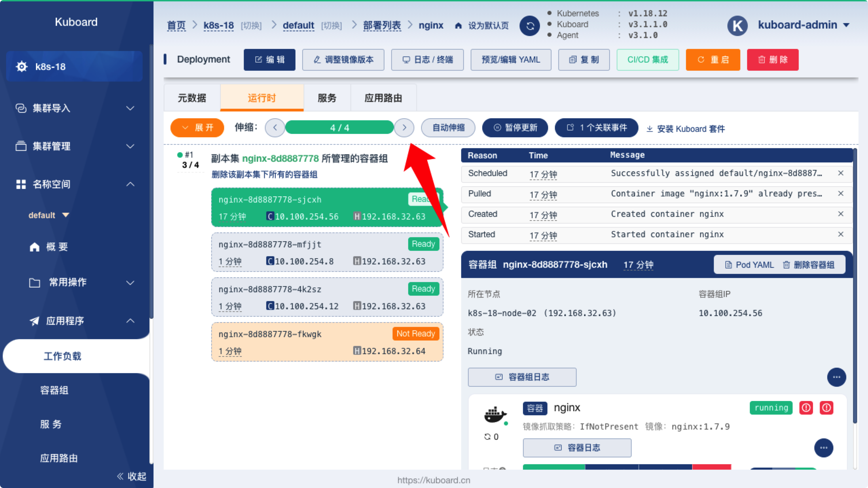The height and width of the screenshot is (488, 868).
Task: Click the 暂停更新 pause button
Action: click(515, 128)
